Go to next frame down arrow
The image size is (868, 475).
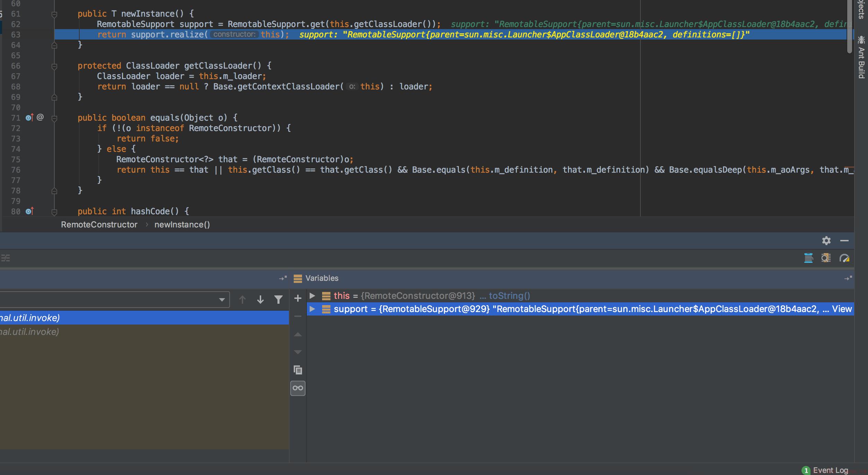(x=260, y=300)
